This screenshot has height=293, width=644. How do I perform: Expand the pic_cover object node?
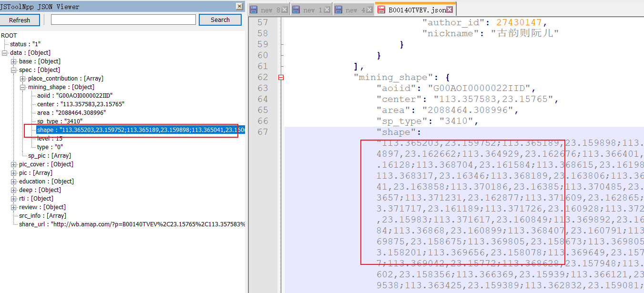(14, 164)
